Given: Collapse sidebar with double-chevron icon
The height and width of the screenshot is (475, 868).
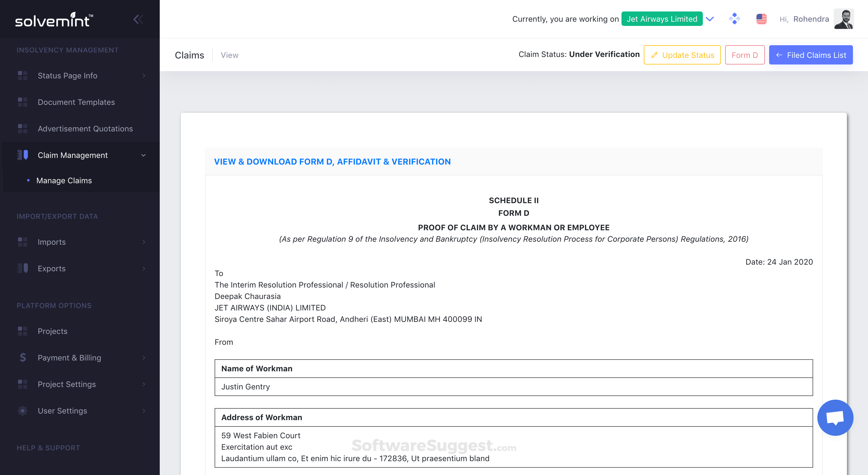Looking at the screenshot, I should tap(138, 19).
